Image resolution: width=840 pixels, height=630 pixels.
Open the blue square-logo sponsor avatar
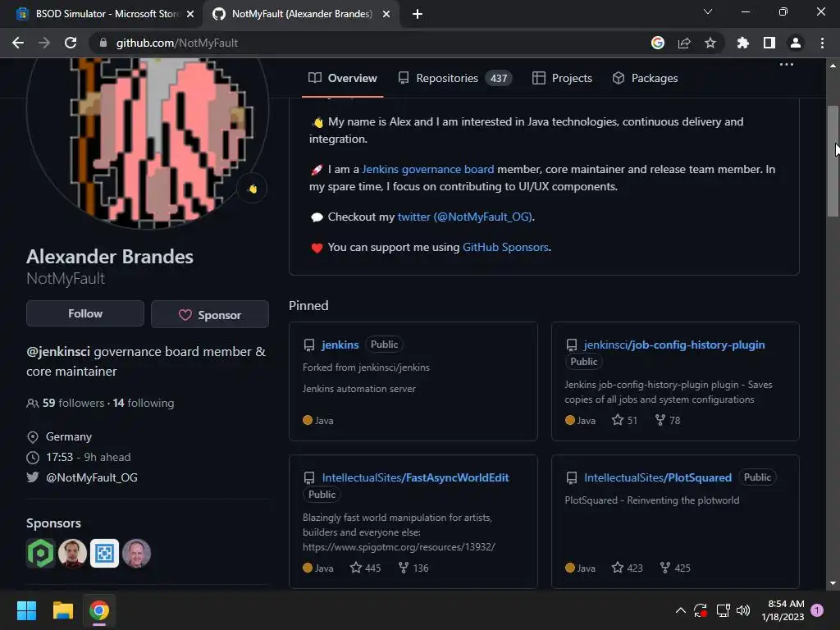104,554
